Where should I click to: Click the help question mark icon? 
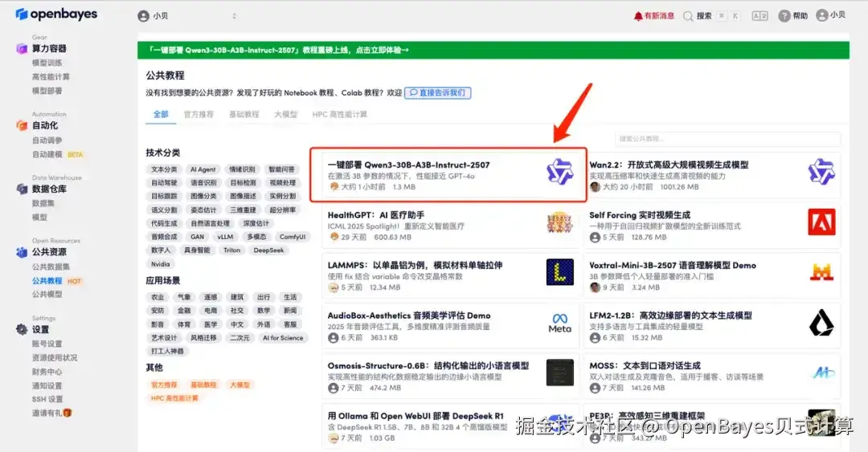click(x=784, y=16)
